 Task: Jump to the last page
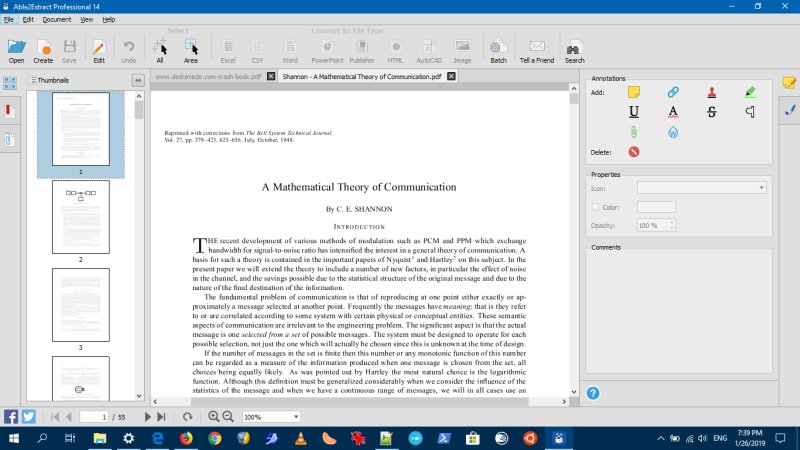(161, 417)
